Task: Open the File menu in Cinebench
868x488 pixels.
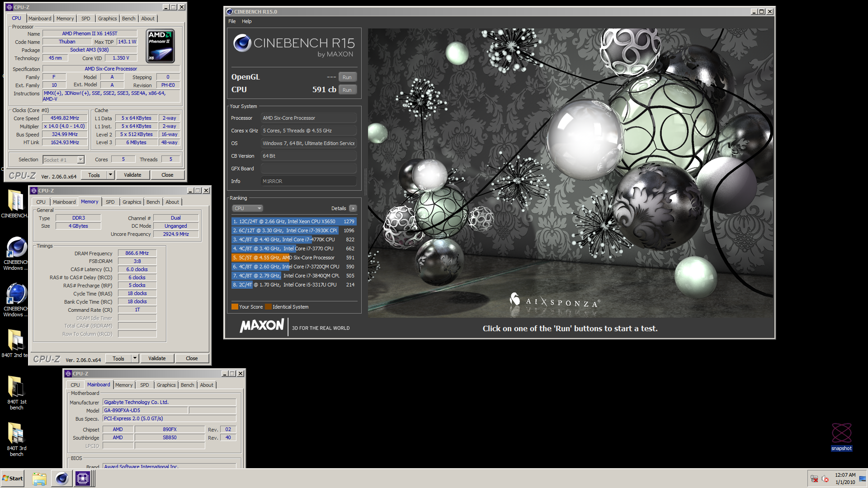Action: click(232, 21)
